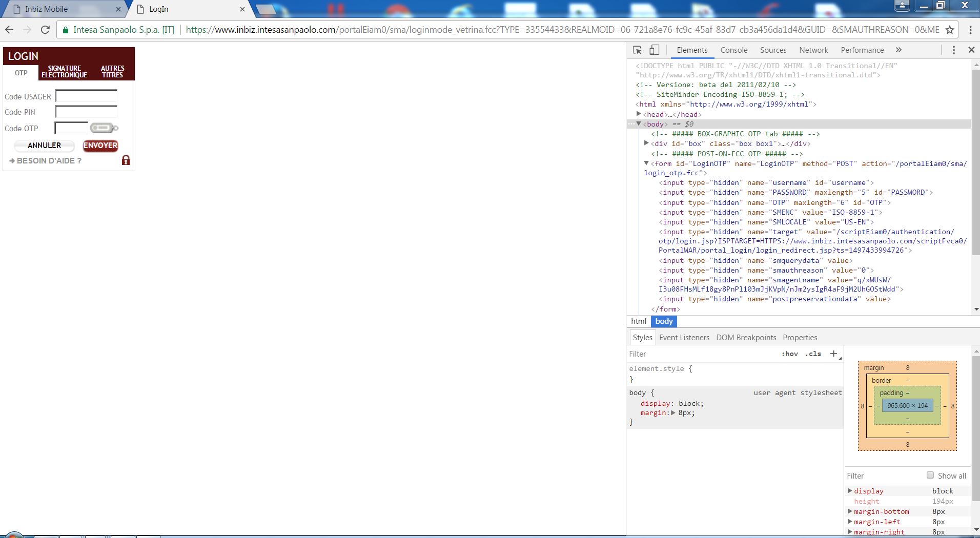Expand computed display property
Viewport: 980px width, 538px height.
pyautogui.click(x=850, y=491)
